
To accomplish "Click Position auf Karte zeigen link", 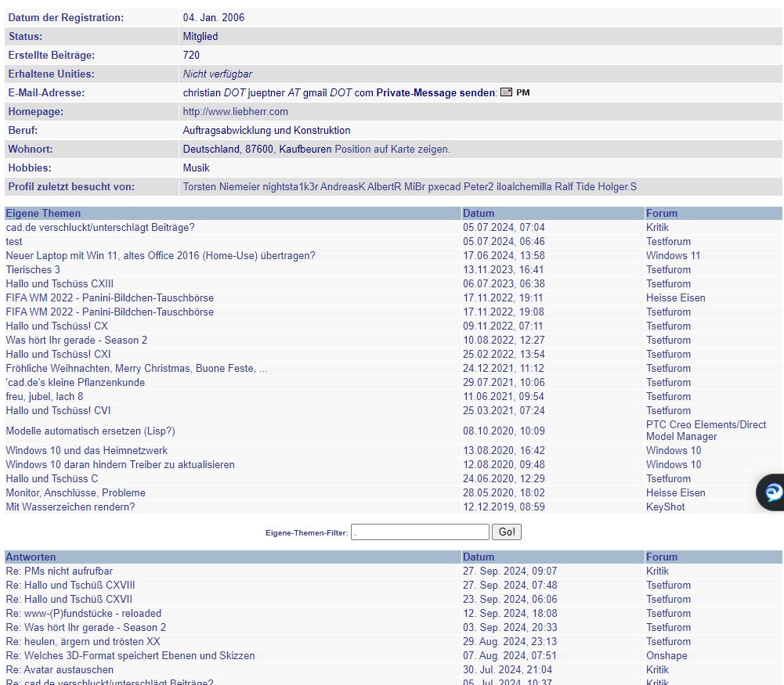I will tap(392, 149).
